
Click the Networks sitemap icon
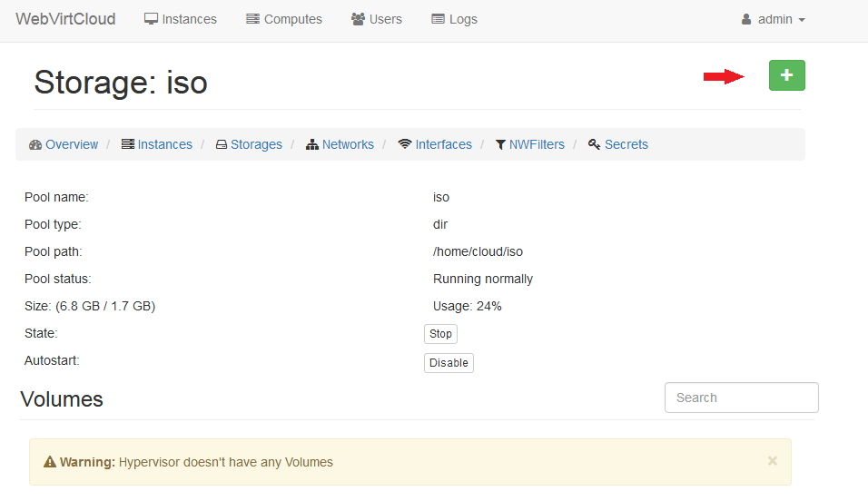(312, 144)
